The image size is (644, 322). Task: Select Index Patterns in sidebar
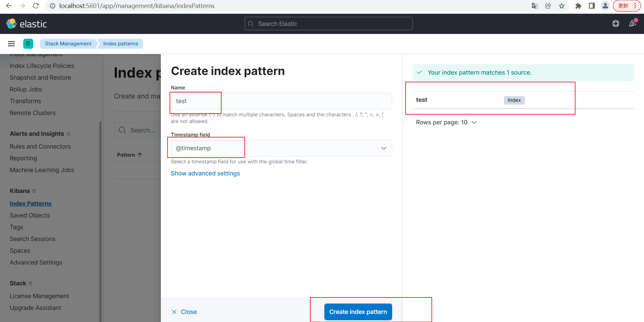pyautogui.click(x=31, y=204)
